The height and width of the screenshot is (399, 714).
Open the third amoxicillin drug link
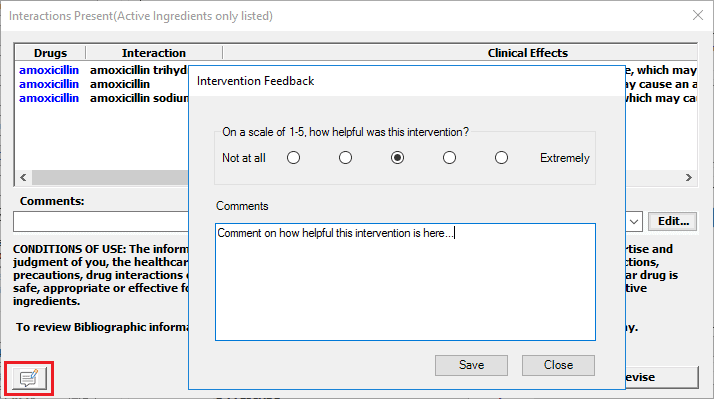tap(49, 98)
